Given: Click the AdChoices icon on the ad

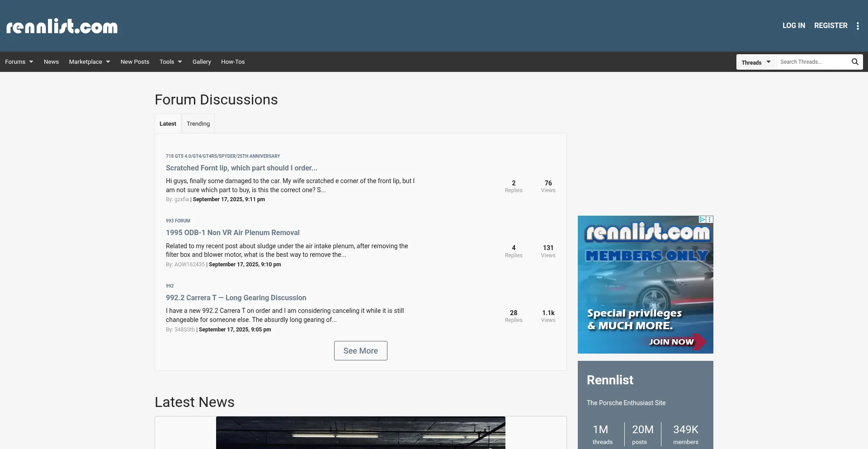Looking at the screenshot, I should click(703, 219).
